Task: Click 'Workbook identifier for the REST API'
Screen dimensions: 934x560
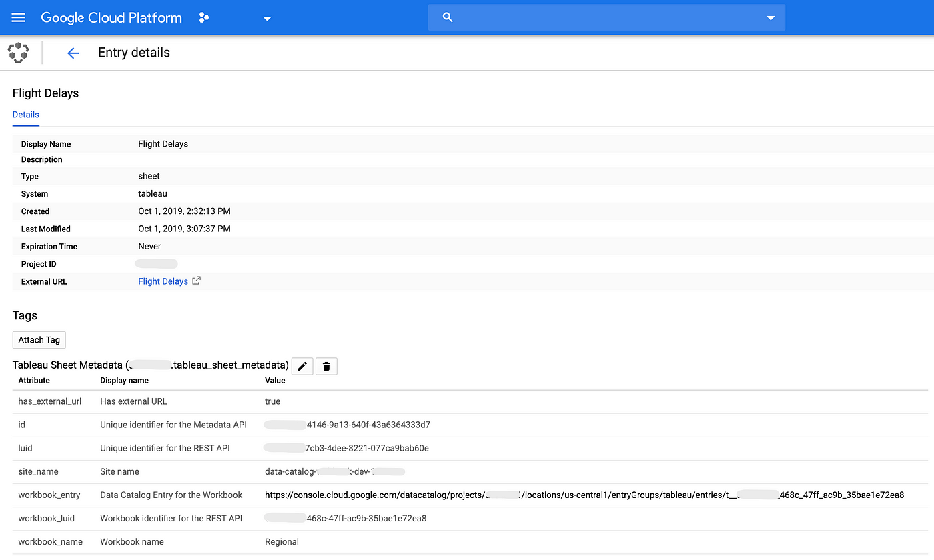Action: click(172, 518)
